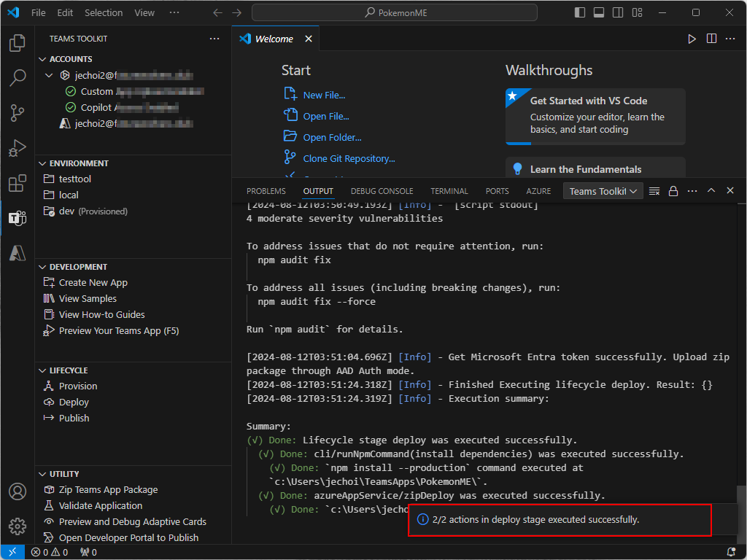The image size is (747, 560).
Task: Open the Manage gear icon
Action: coord(18,526)
